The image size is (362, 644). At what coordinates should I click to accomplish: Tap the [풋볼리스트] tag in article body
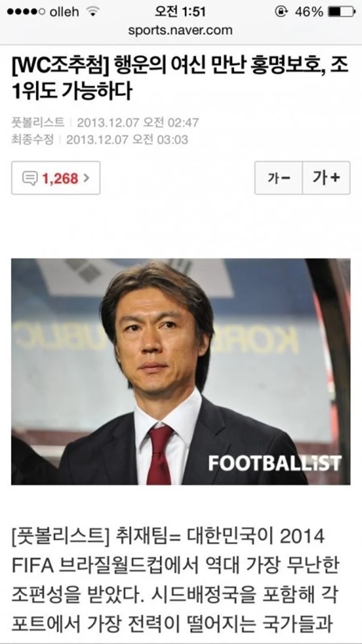click(x=59, y=536)
